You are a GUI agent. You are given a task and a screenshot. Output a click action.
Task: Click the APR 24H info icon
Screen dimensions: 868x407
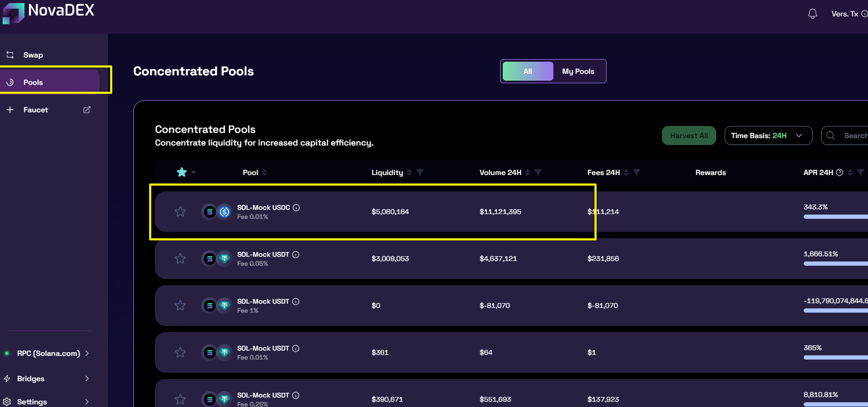[840, 172]
